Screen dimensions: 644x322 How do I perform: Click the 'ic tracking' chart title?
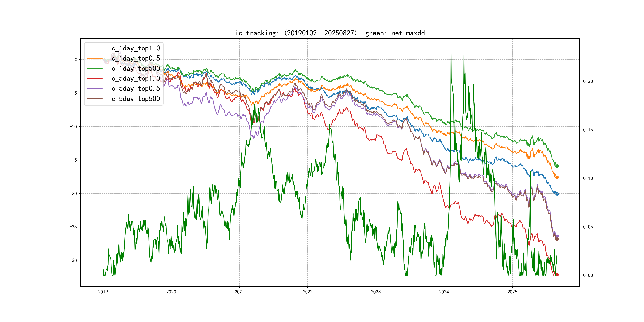pyautogui.click(x=330, y=33)
